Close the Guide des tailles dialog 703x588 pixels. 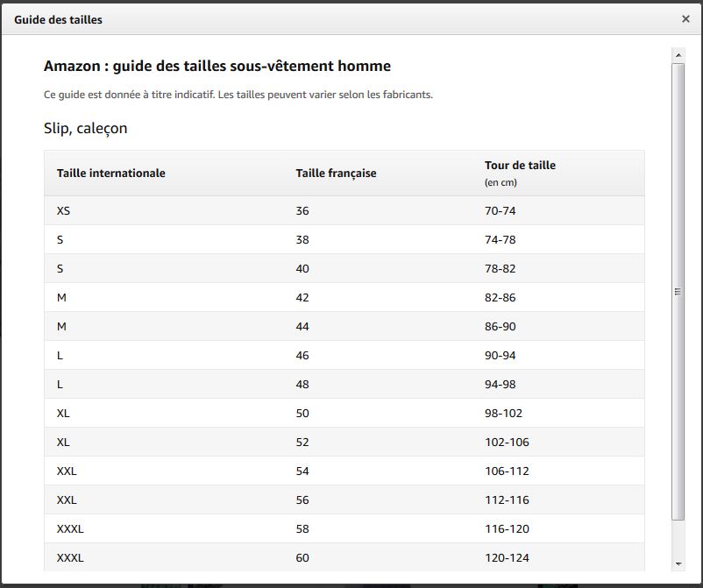click(x=685, y=18)
